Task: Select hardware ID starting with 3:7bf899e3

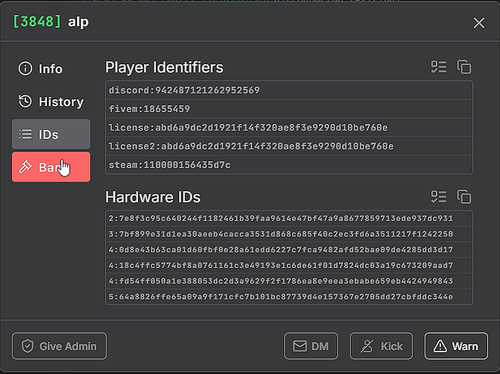Action: point(289,234)
